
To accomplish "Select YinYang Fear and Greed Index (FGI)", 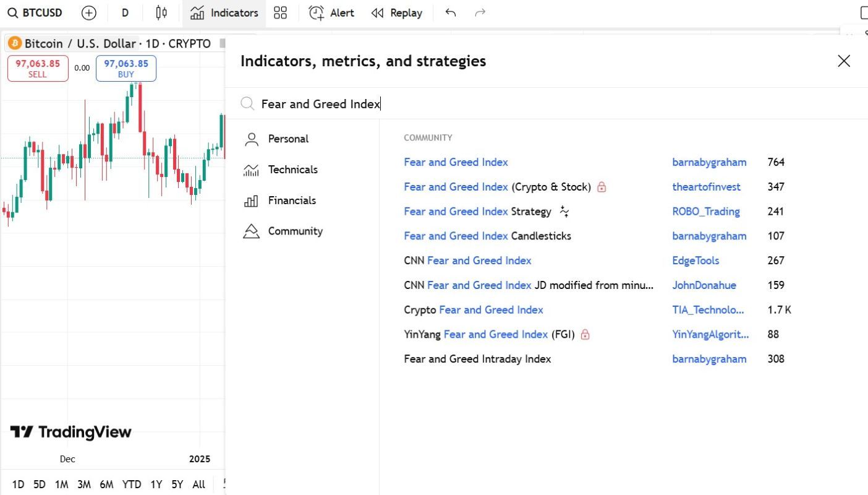I will (x=489, y=334).
